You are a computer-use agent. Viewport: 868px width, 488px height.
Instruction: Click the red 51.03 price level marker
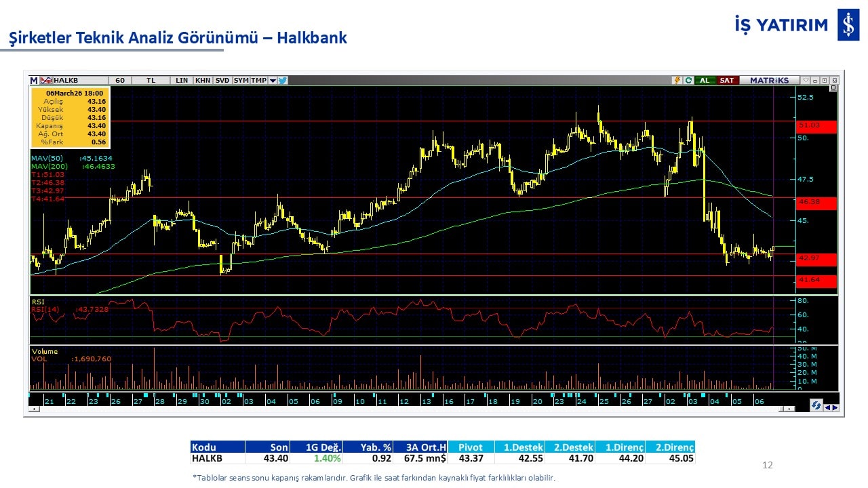coord(816,126)
